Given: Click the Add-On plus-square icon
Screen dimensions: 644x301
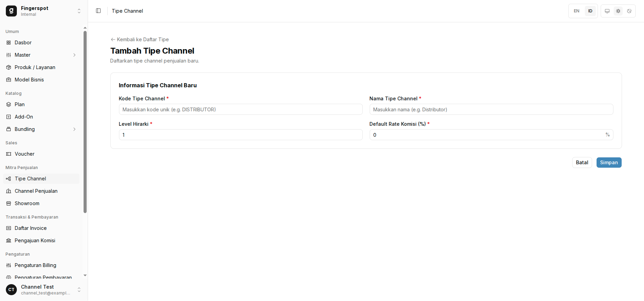Looking at the screenshot, I should pyautogui.click(x=9, y=117).
